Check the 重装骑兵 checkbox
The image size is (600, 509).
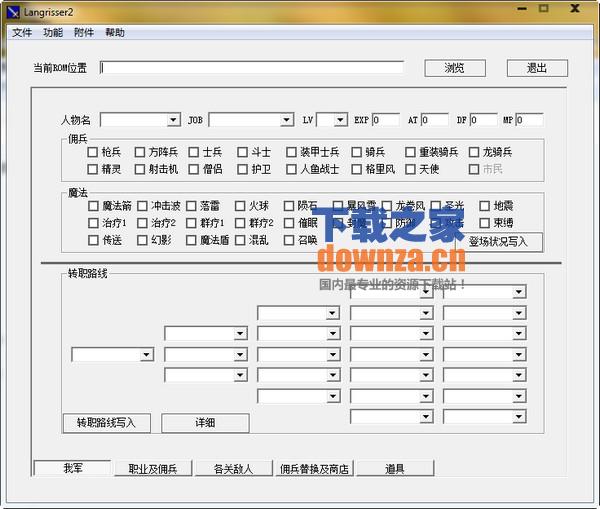click(x=410, y=152)
